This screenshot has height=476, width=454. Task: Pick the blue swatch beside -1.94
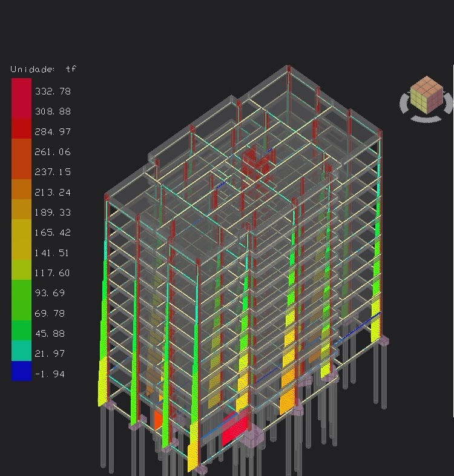point(21,371)
